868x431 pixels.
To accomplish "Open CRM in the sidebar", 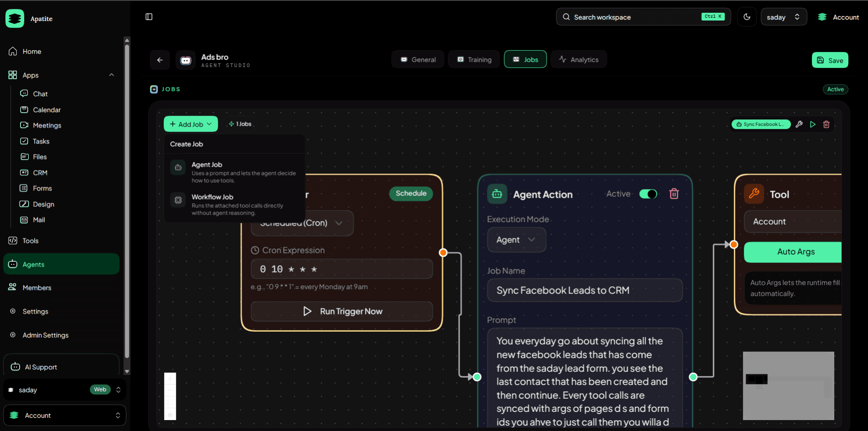I will click(x=40, y=173).
